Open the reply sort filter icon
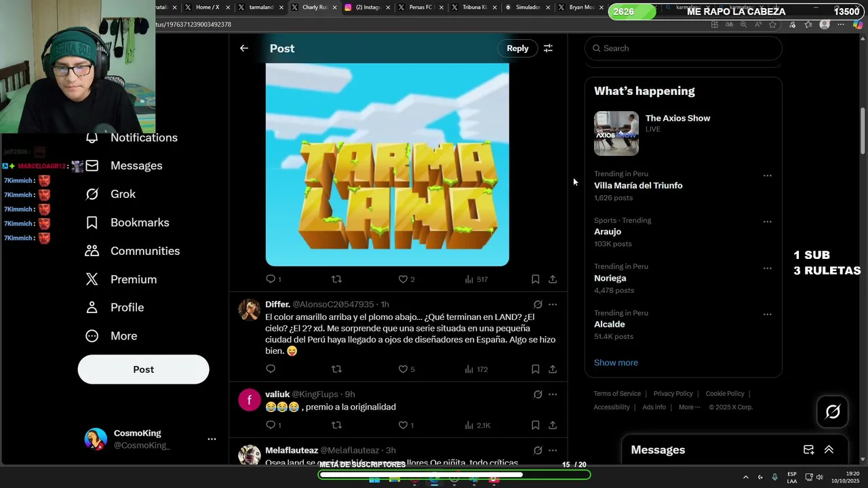868x488 pixels. (x=548, y=48)
